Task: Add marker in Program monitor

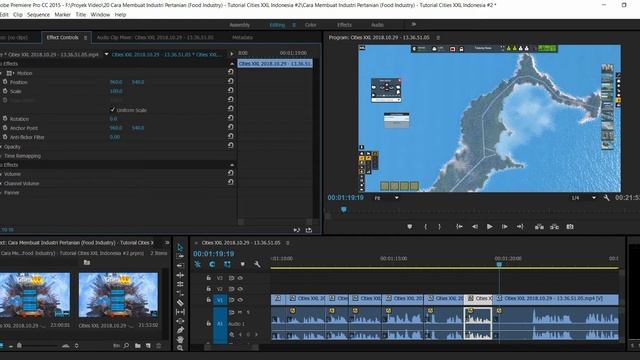Action: click(409, 227)
